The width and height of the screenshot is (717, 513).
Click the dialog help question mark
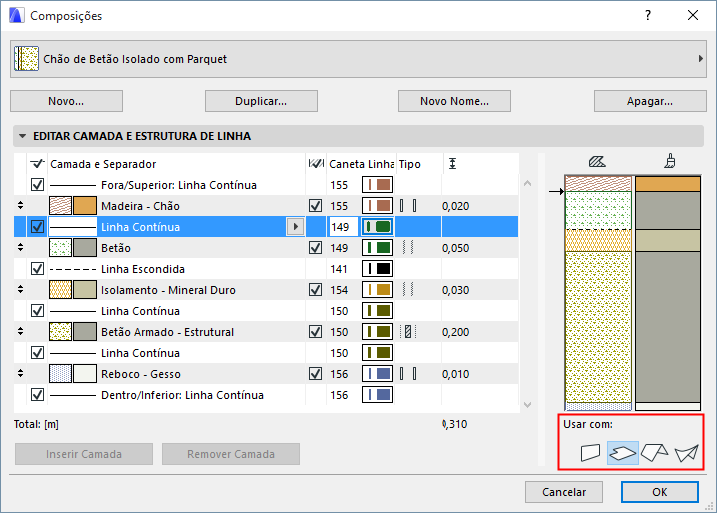[647, 16]
